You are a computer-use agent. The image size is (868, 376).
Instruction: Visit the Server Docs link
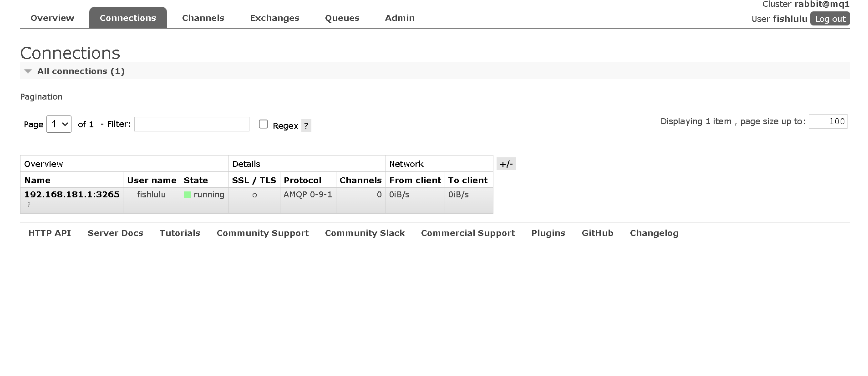click(x=116, y=233)
